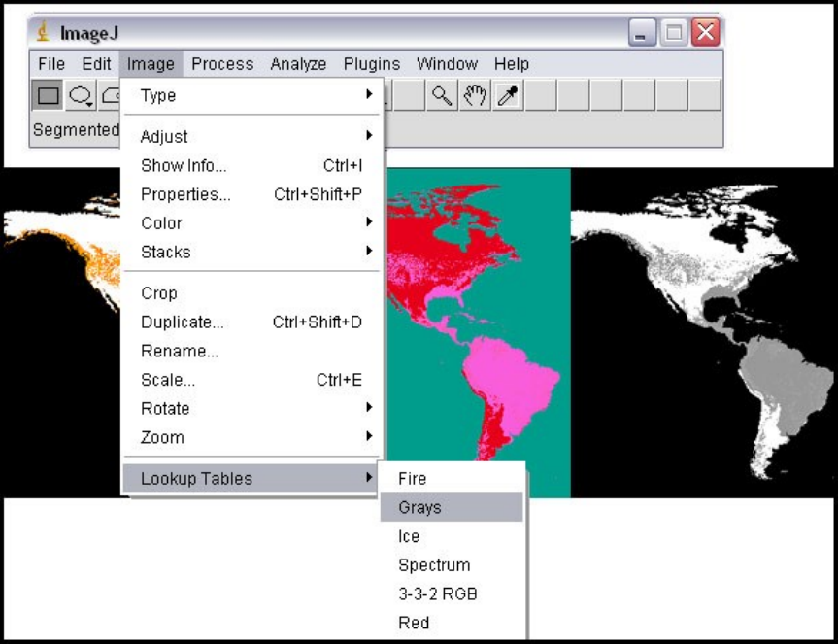
Task: Apply the Spectrum lookup table
Action: [452, 565]
